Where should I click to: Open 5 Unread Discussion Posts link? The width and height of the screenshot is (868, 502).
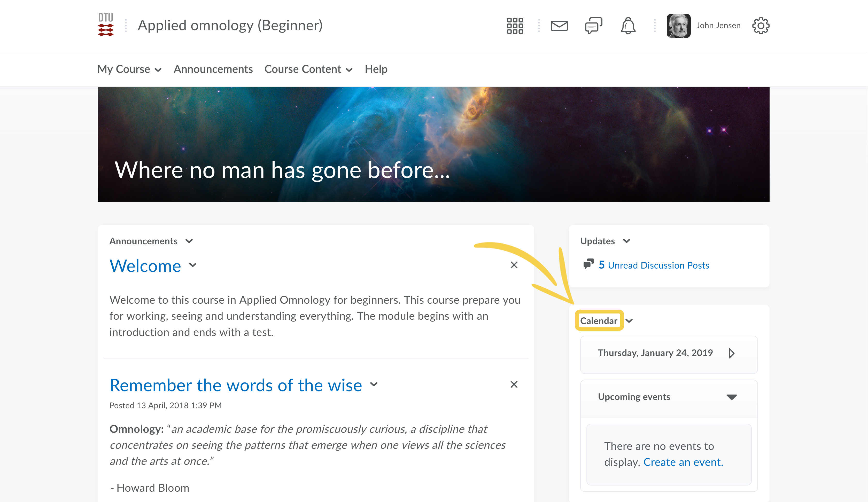(x=654, y=265)
